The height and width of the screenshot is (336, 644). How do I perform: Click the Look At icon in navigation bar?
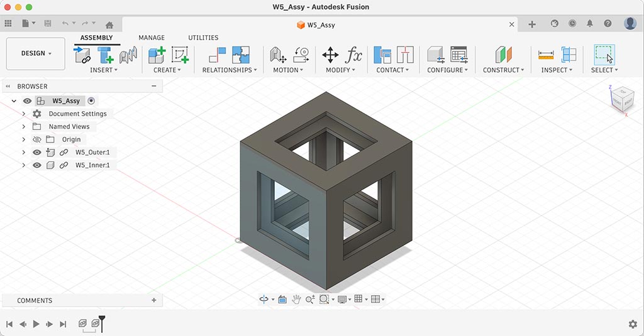pos(282,300)
